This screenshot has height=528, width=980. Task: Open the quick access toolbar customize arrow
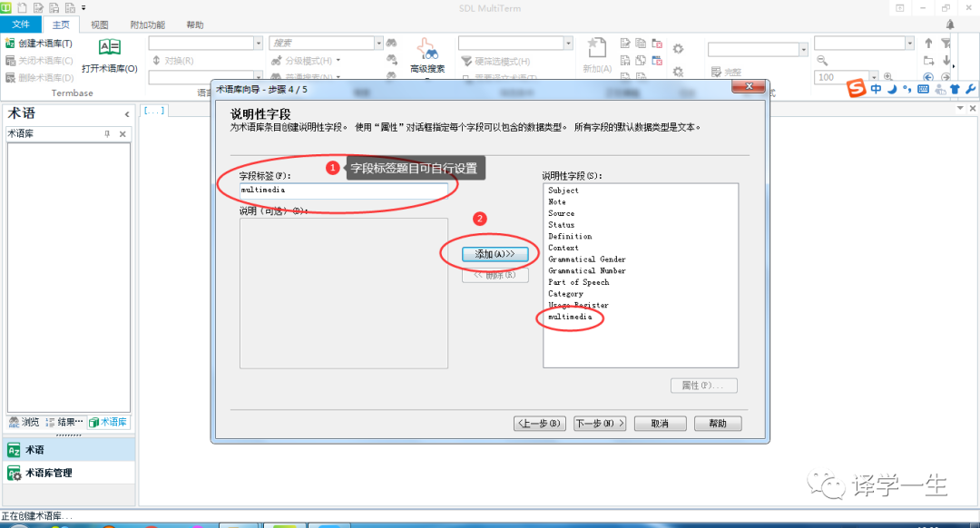coord(83,7)
